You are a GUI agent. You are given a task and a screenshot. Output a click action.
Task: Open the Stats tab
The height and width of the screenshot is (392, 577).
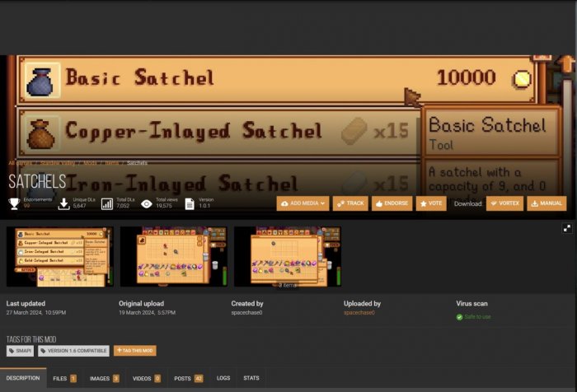[251, 378]
